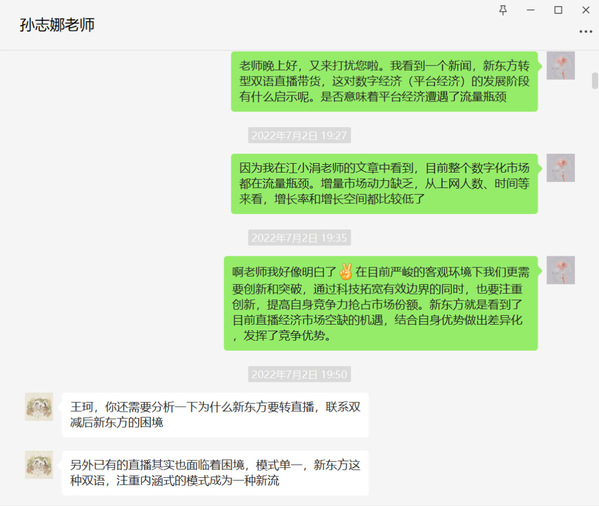
Task: Select the message mentioning 江小涓老师
Action: click(x=384, y=184)
